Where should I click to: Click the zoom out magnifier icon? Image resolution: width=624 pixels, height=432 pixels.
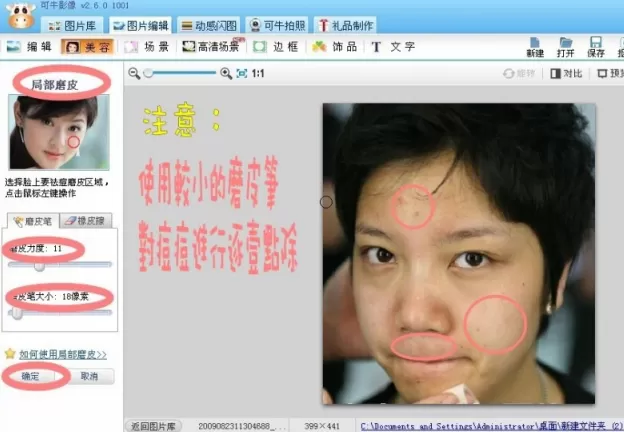click(x=134, y=74)
